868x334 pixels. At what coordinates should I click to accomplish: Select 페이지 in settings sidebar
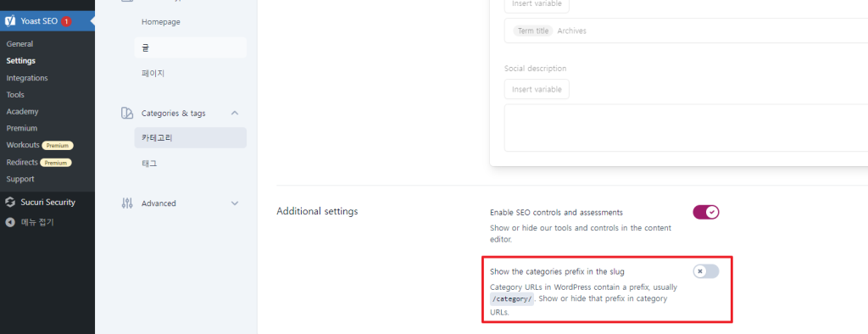tap(191, 73)
